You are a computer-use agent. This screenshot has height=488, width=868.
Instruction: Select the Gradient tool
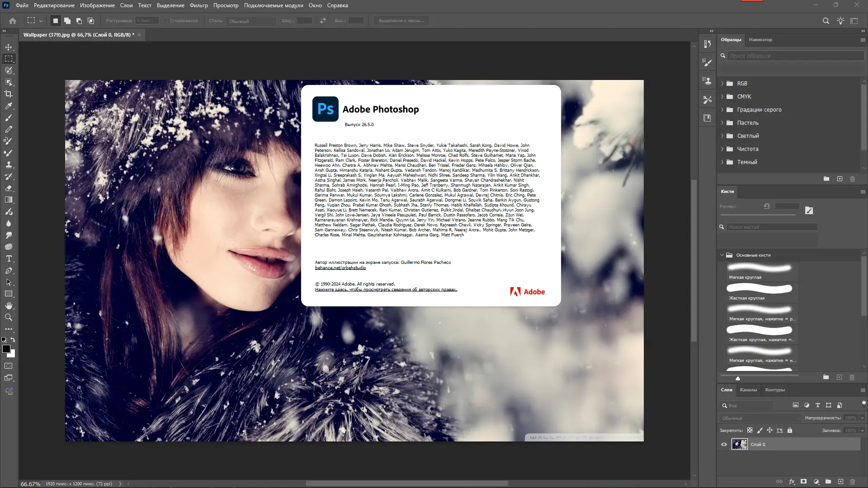pos(9,200)
